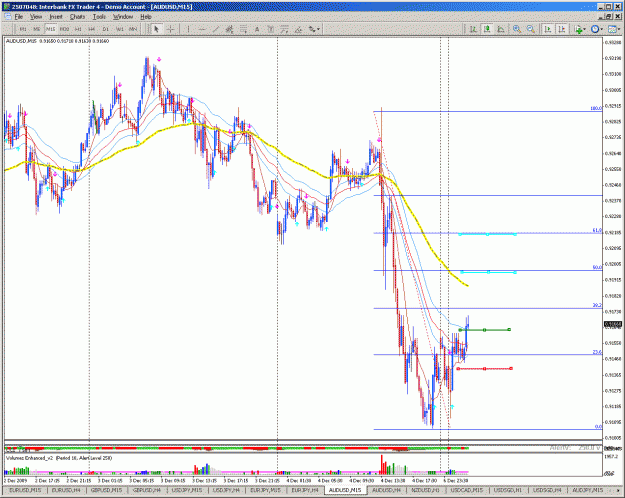The height and width of the screenshot is (498, 625).
Task: Zoom in on the chart
Action: coord(517,29)
